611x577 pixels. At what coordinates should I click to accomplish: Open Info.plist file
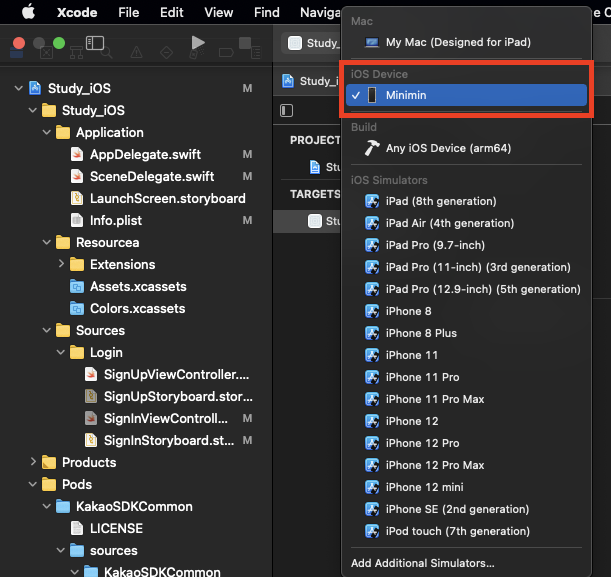[116, 221]
